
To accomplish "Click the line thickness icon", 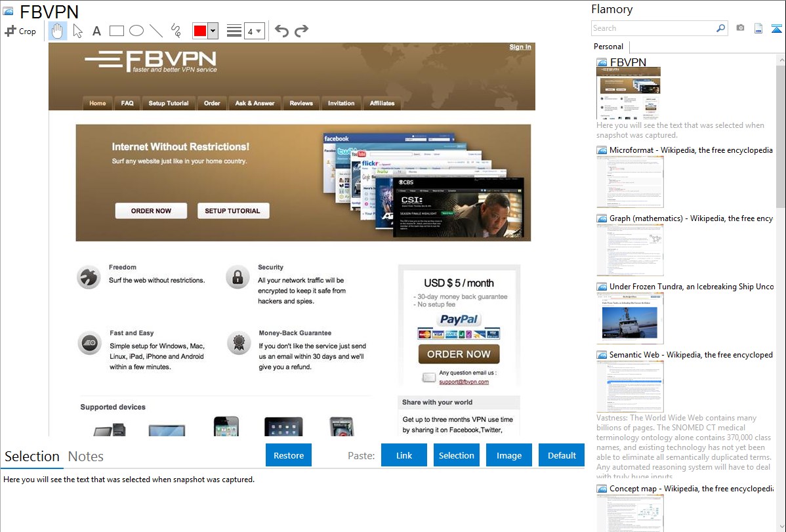I will click(234, 31).
